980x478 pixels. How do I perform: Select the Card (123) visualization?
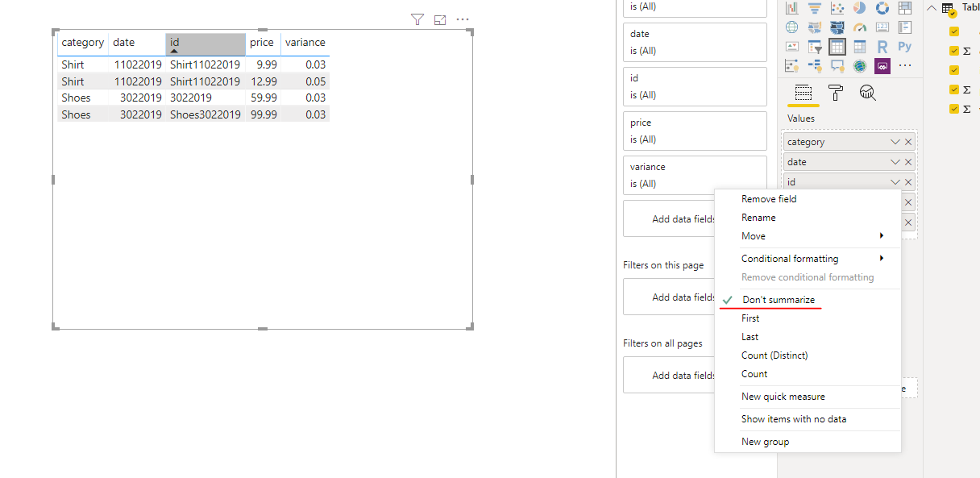coord(882,27)
